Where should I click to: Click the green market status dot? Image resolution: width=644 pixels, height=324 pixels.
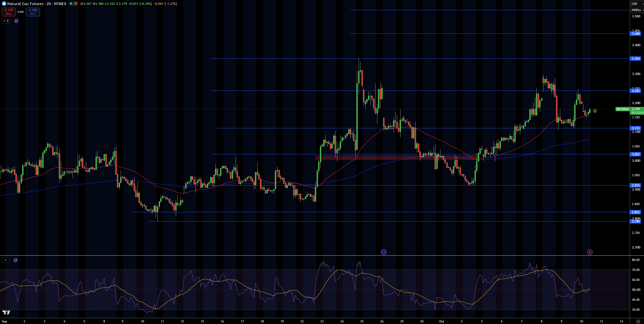pos(71,4)
